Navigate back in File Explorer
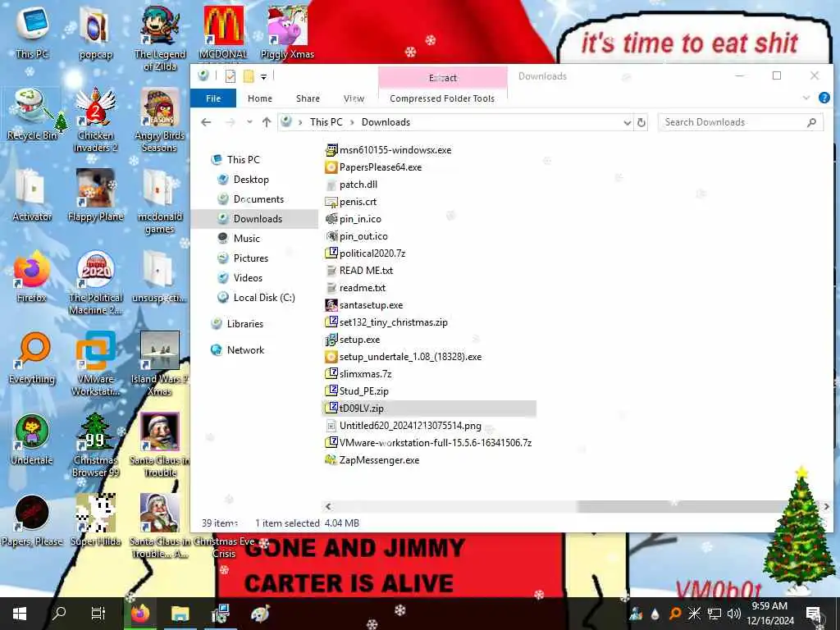The width and height of the screenshot is (840, 630). (206, 122)
